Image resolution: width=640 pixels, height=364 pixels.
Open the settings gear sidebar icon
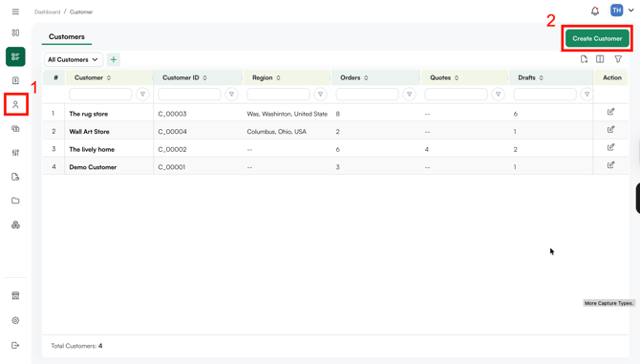coord(15,320)
